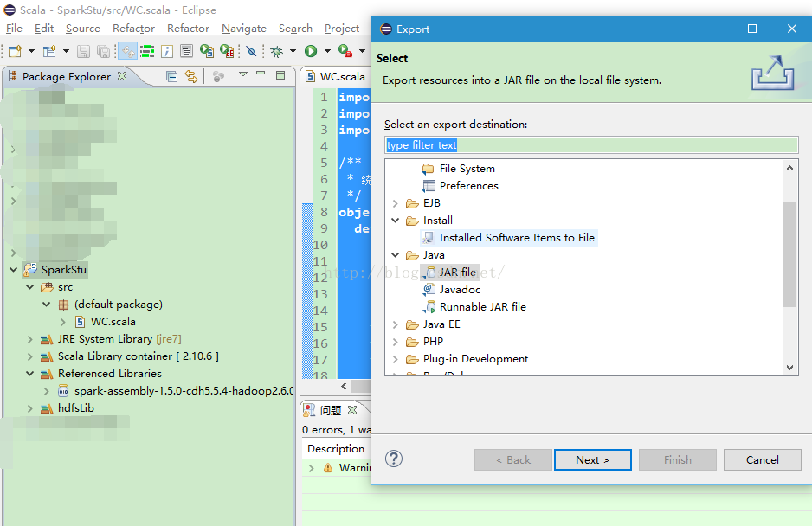This screenshot has width=812, height=526.
Task: Expand JRE System Library [jre7]
Action: click(x=30, y=339)
